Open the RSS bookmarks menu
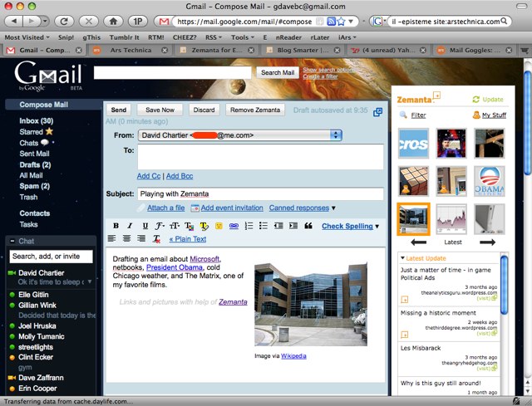Screen dimensions: 532x406 (214, 37)
